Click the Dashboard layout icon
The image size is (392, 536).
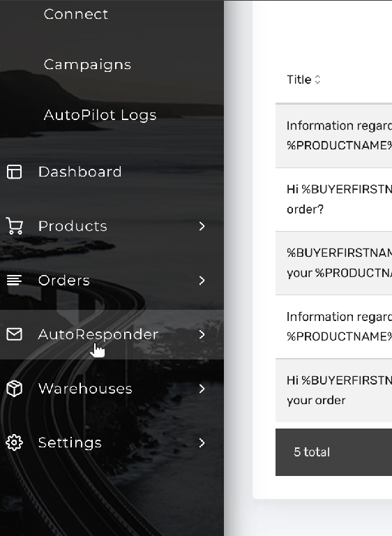pos(15,172)
